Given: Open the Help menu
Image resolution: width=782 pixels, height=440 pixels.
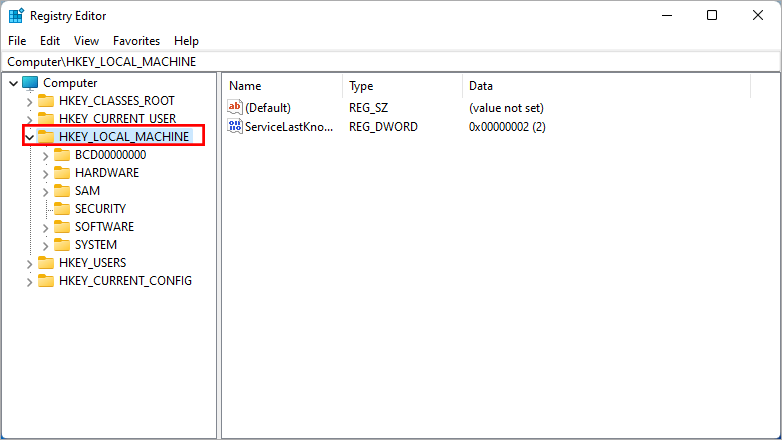Looking at the screenshot, I should (x=186, y=41).
